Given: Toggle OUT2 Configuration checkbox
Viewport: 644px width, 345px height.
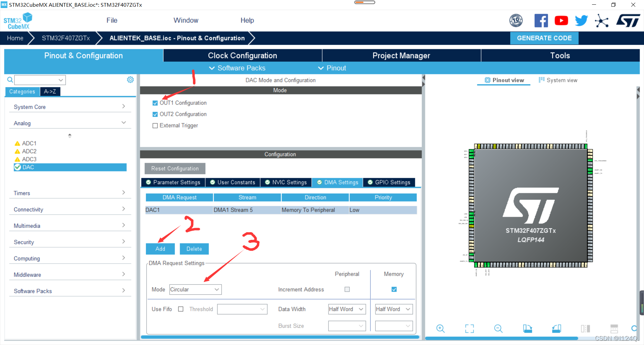Looking at the screenshot, I should (155, 115).
